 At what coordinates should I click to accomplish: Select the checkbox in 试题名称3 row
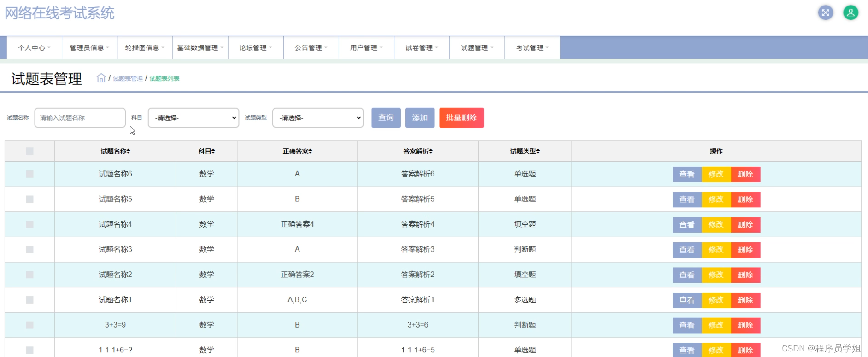pos(30,249)
